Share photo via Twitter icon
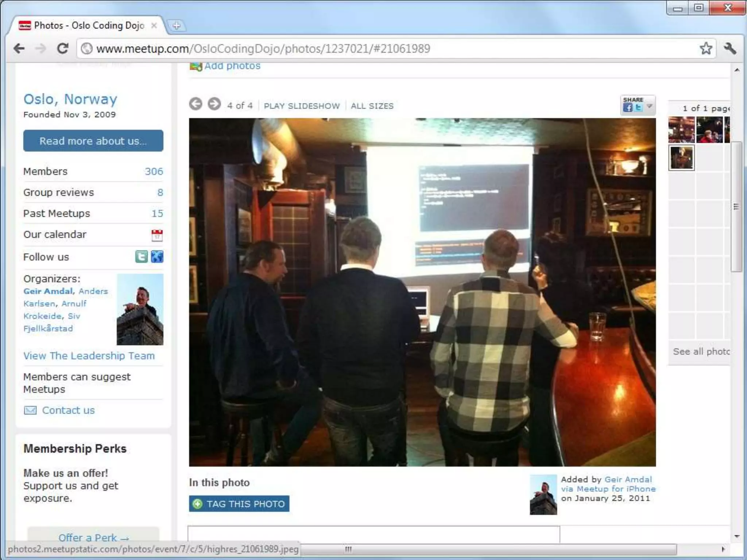747x560 pixels. coord(638,108)
